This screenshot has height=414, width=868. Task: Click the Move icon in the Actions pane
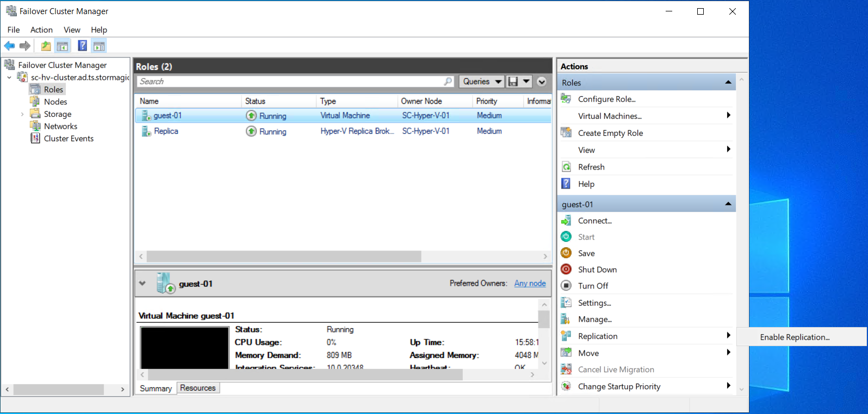tap(566, 353)
